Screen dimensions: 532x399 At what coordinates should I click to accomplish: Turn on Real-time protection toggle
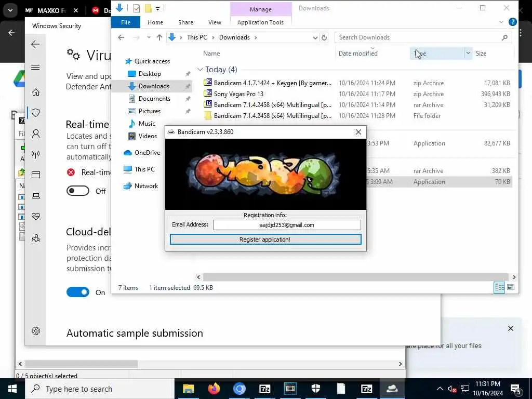pyautogui.click(x=78, y=191)
